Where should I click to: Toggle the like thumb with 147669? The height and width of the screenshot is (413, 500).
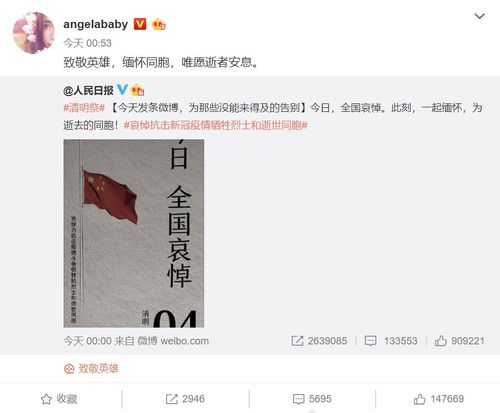438,399
